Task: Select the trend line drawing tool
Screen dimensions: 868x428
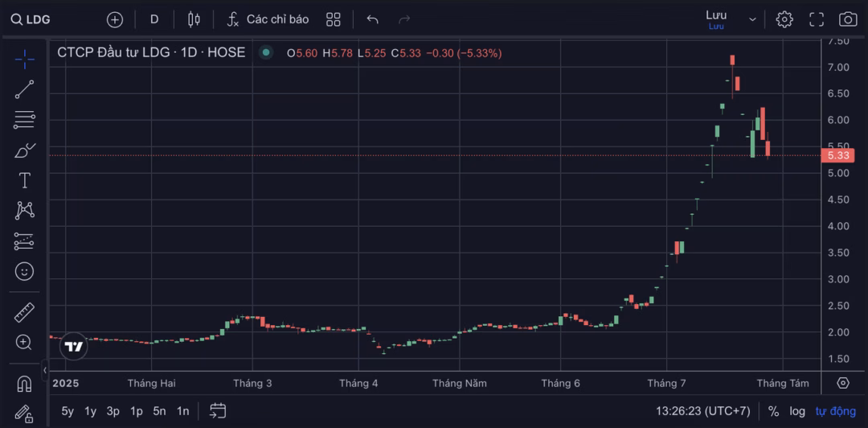Action: point(24,89)
